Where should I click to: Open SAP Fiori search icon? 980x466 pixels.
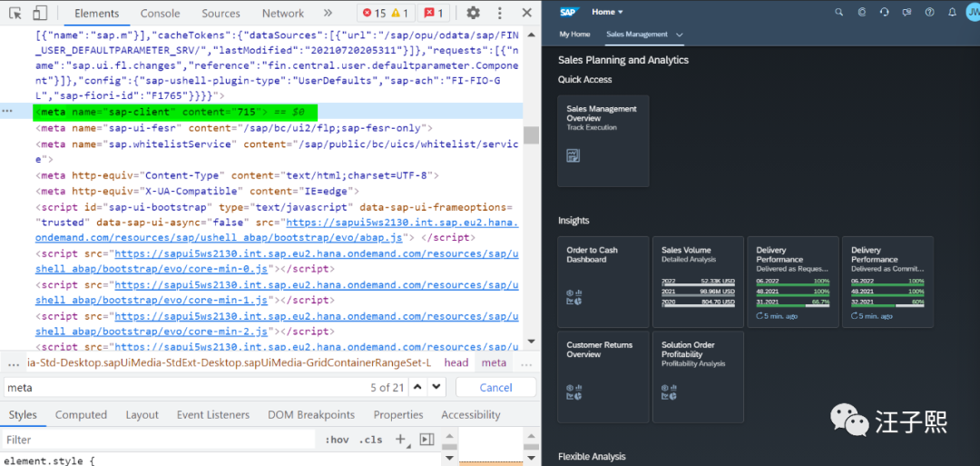[x=838, y=12]
